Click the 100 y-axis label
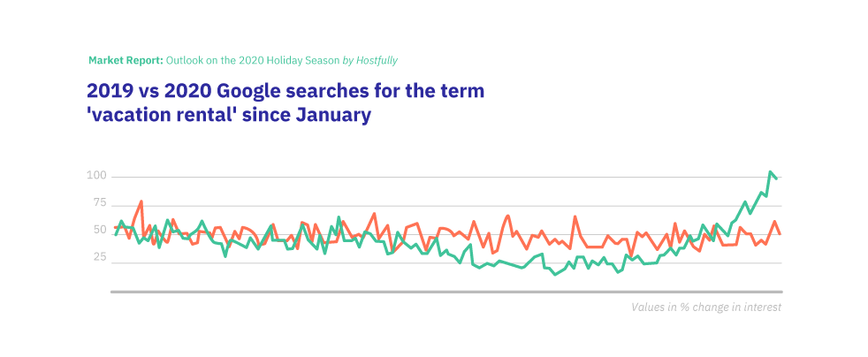The height and width of the screenshot is (357, 868). [x=96, y=177]
